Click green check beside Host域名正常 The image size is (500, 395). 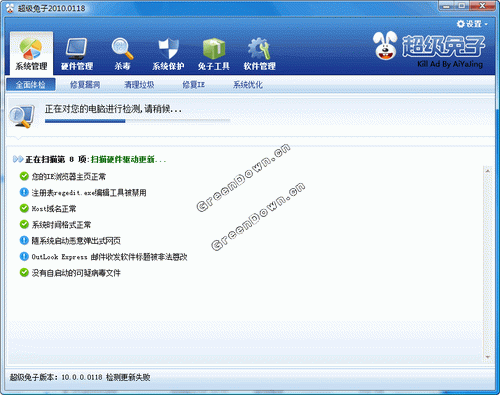(x=24, y=208)
